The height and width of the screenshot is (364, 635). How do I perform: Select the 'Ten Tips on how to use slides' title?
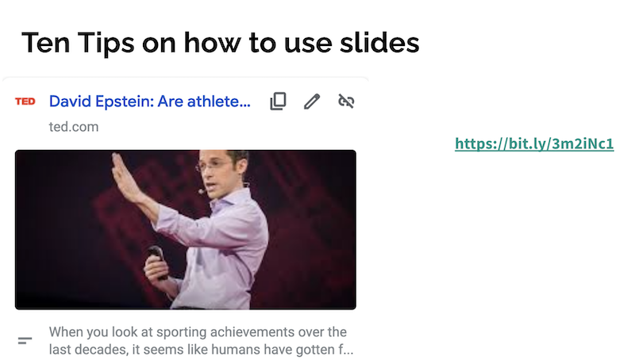[221, 43]
